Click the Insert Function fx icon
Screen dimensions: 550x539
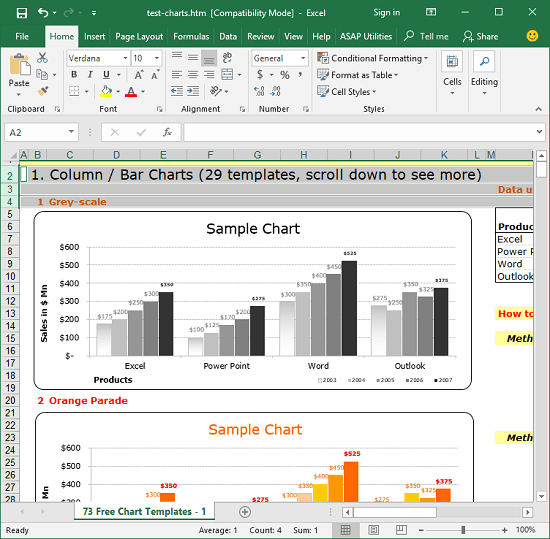tap(167, 132)
